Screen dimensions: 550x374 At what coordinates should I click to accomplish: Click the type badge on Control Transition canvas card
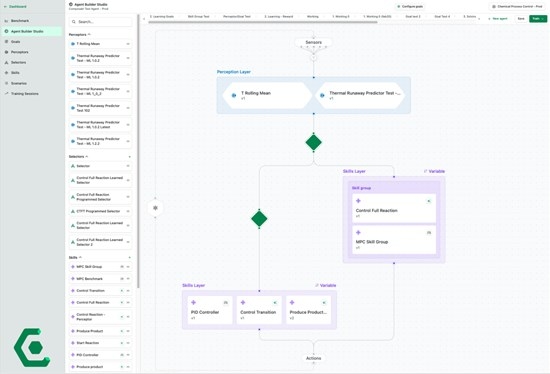275,302
